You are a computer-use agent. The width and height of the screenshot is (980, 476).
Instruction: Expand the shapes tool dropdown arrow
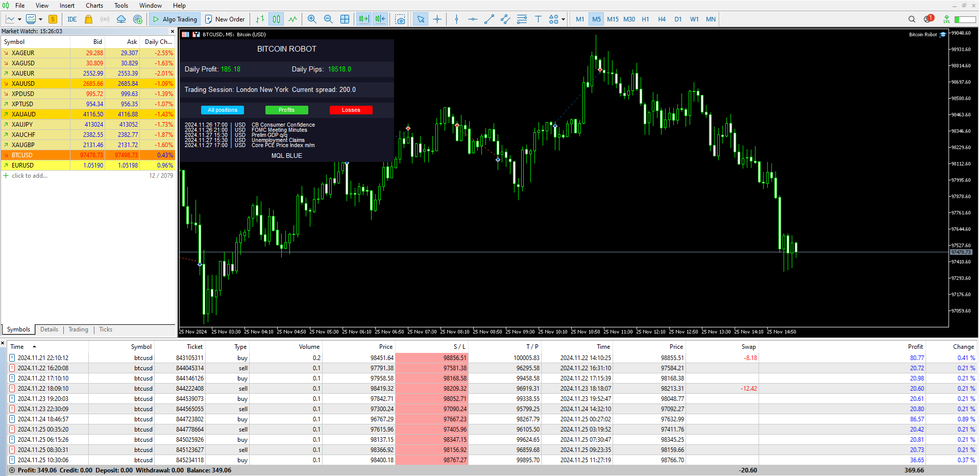563,19
